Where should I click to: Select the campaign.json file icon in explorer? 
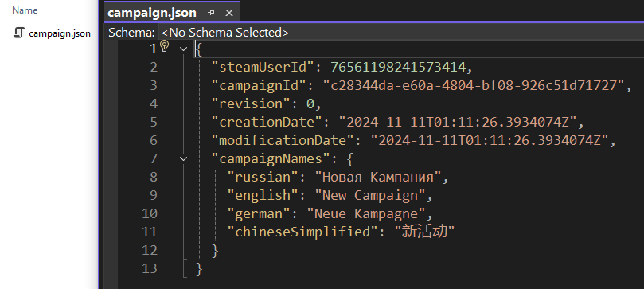pyautogui.click(x=19, y=33)
